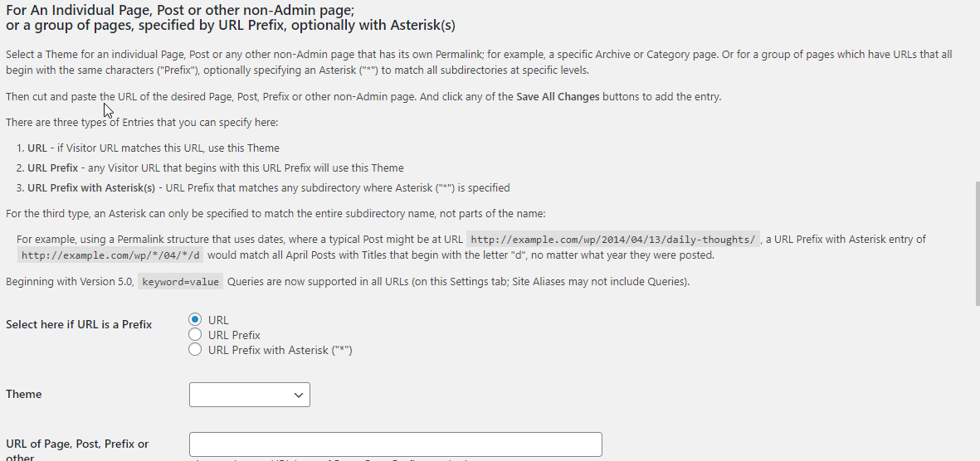The image size is (980, 461).
Task: Click the "Select here if URL is a Prefix" label
Action: pos(79,324)
